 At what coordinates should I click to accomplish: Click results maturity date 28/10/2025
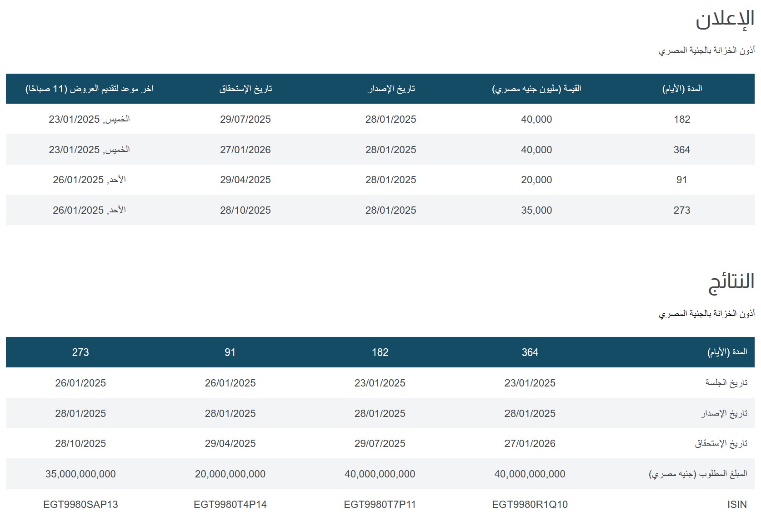coord(80,443)
